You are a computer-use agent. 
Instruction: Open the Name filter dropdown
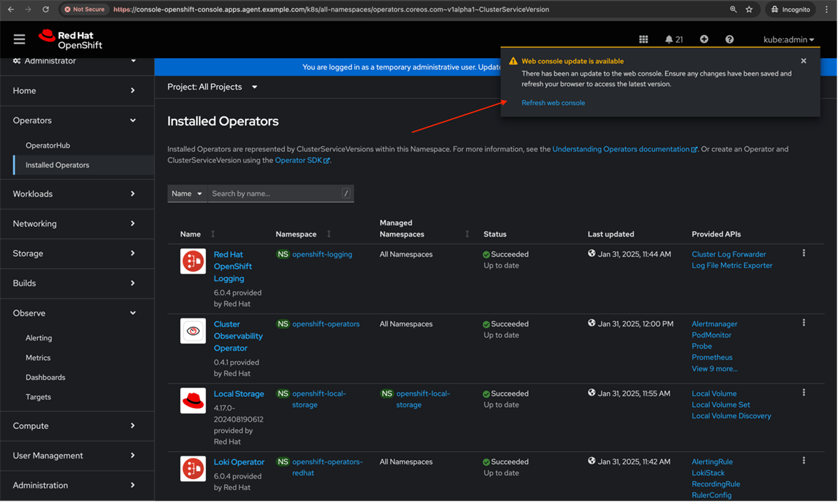[187, 193]
